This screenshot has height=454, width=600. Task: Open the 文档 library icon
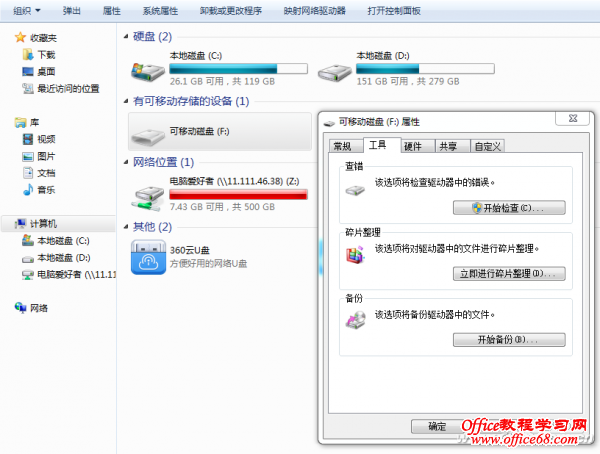tap(28, 173)
